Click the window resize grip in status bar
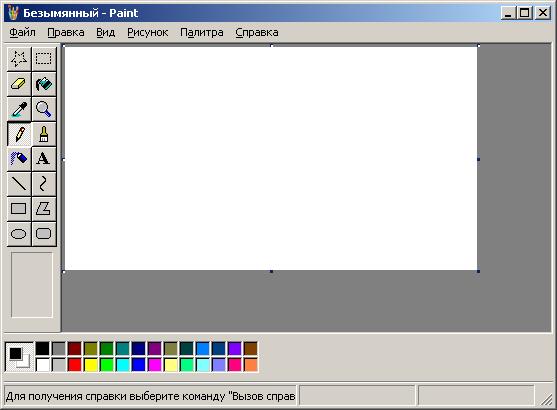 (546, 399)
